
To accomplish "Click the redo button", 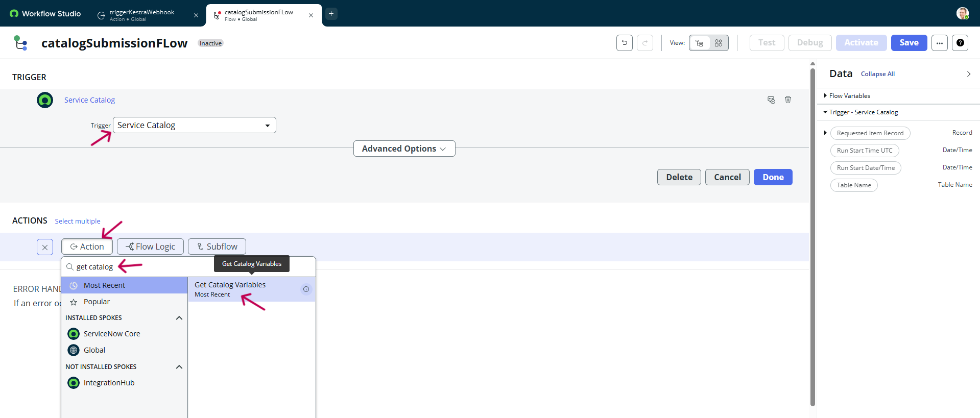I will pos(645,43).
